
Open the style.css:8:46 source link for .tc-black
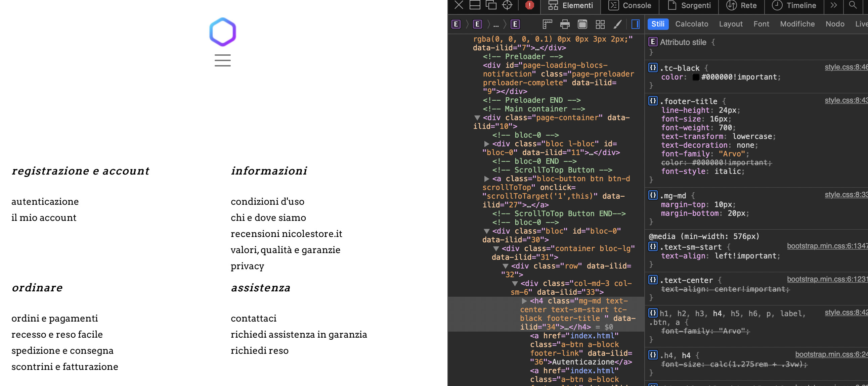point(845,67)
